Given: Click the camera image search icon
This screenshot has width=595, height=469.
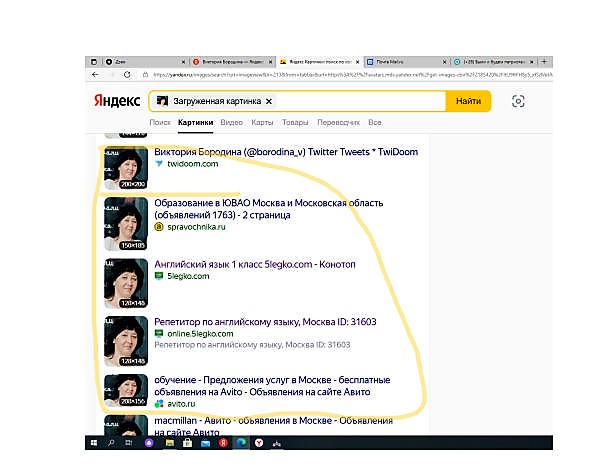Looking at the screenshot, I should pyautogui.click(x=518, y=101).
